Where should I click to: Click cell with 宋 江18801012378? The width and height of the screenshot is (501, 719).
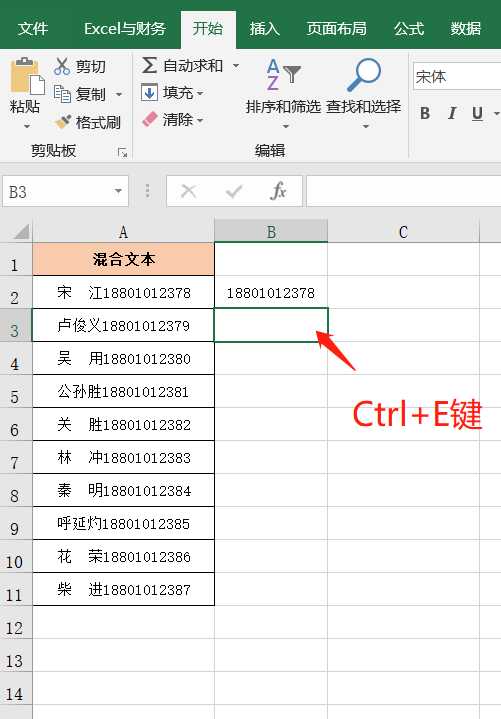123,292
